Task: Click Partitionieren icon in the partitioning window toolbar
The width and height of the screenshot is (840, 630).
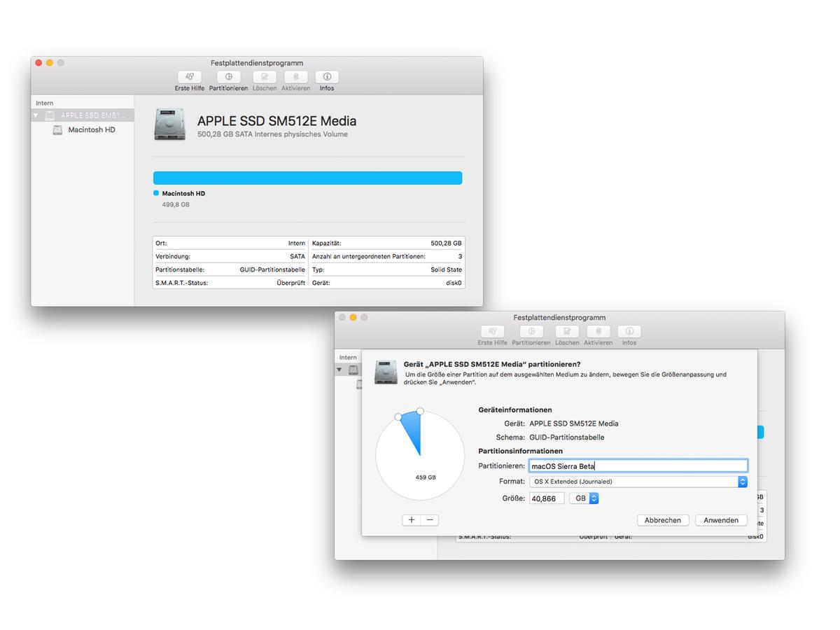Action: 531,332
